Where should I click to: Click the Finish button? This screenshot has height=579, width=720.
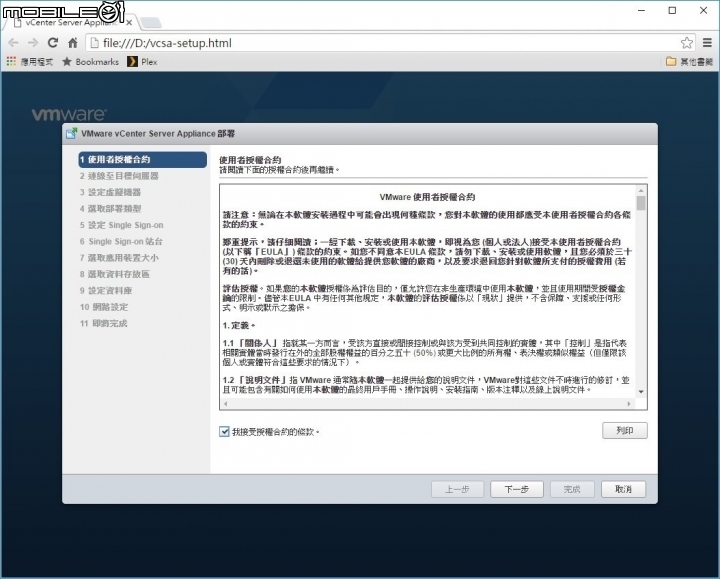[572, 489]
